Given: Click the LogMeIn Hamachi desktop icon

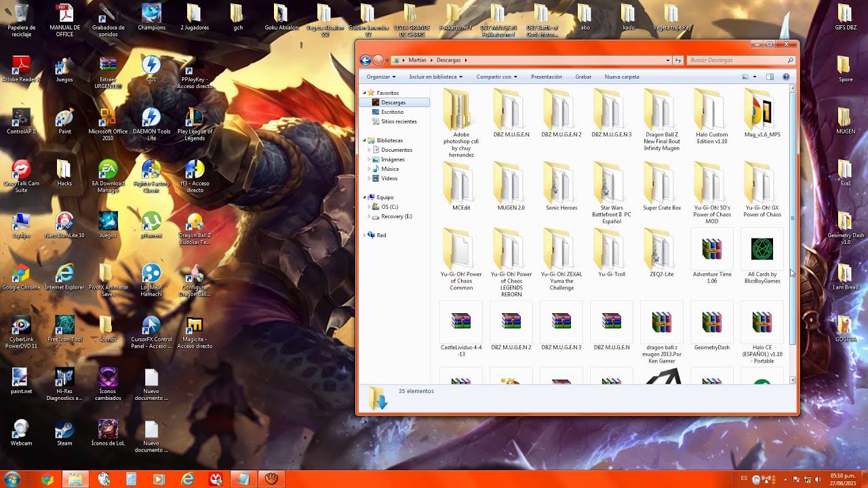Looking at the screenshot, I should point(151,280).
